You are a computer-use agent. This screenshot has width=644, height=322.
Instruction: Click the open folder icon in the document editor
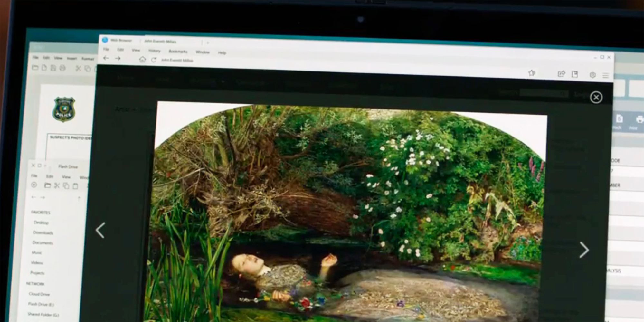pos(35,68)
